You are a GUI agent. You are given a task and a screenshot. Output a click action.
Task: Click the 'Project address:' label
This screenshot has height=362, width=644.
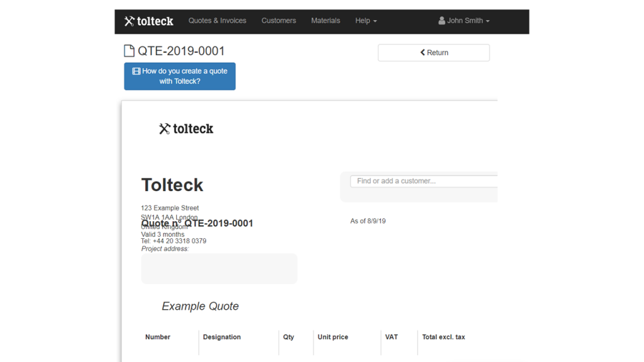(165, 249)
